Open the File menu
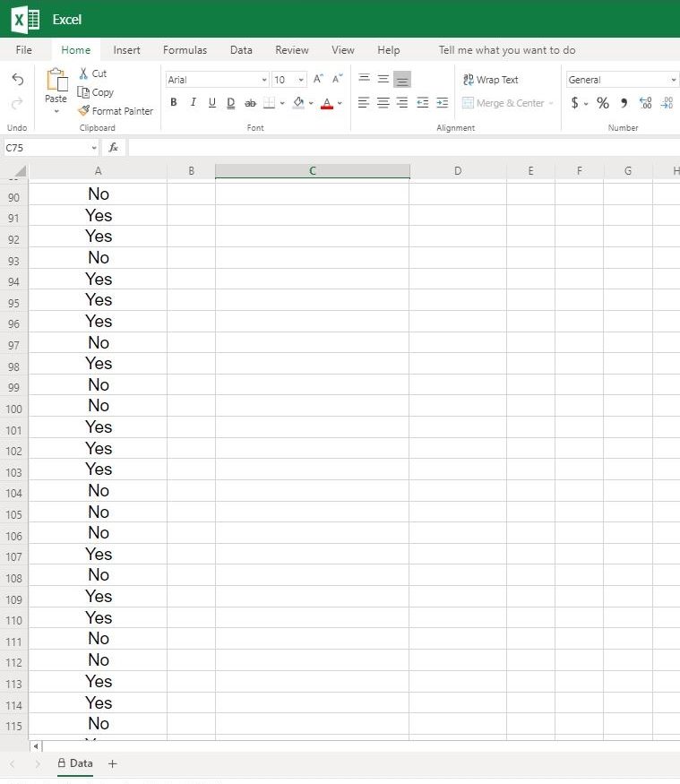Image resolution: width=680 pixels, height=784 pixels. pyautogui.click(x=24, y=50)
